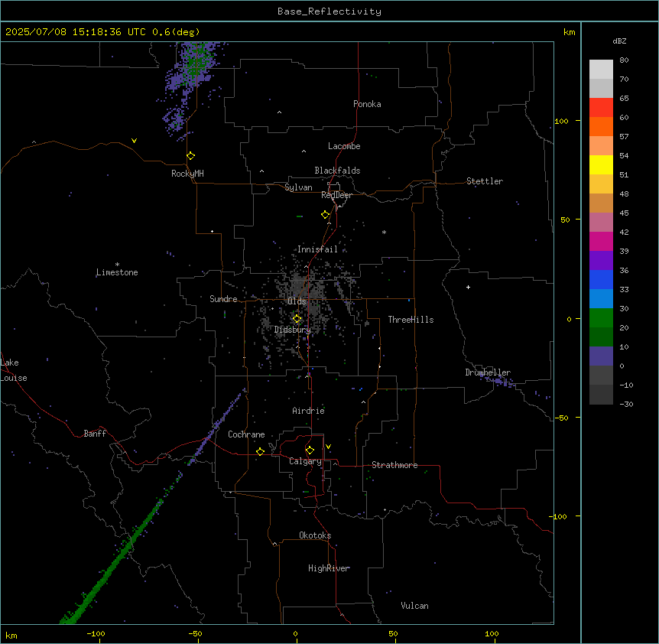The image size is (659, 644).
Task: Click the green radar streak in southwest corner
Action: click(x=110, y=565)
